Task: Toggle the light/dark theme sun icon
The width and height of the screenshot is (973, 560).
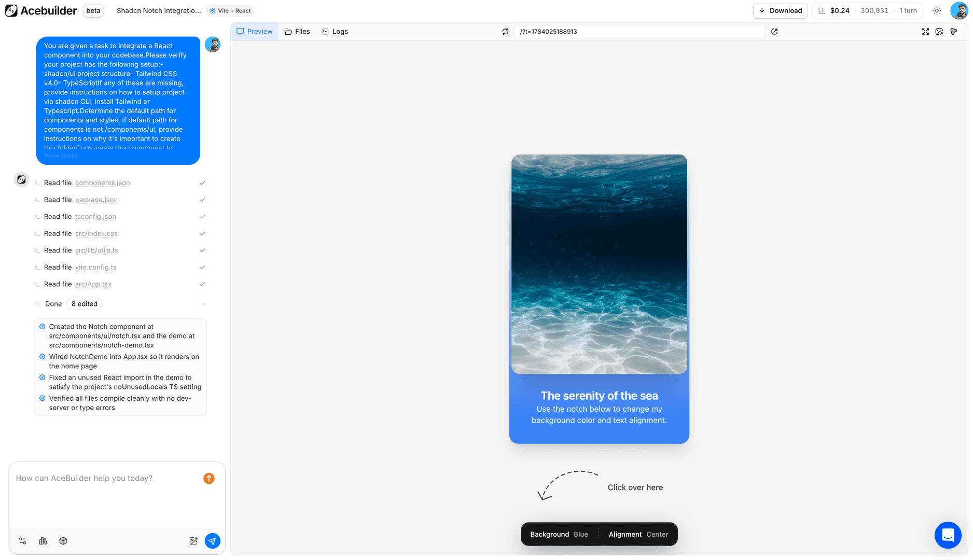Action: tap(937, 10)
